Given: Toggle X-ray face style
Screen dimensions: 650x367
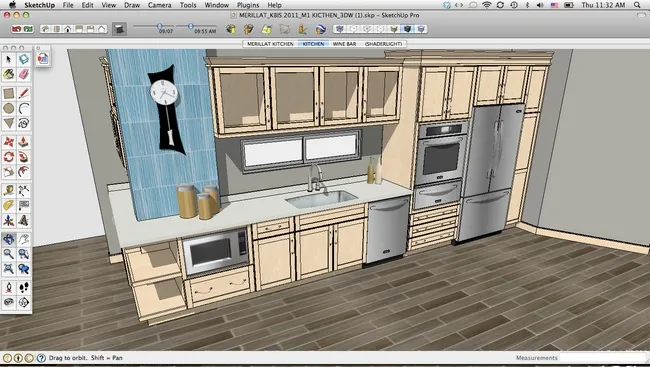Looking at the screenshot, I should (x=340, y=29).
